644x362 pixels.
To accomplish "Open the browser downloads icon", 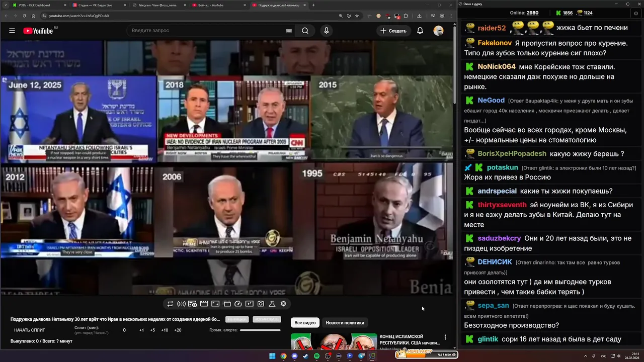I will [x=419, y=16].
